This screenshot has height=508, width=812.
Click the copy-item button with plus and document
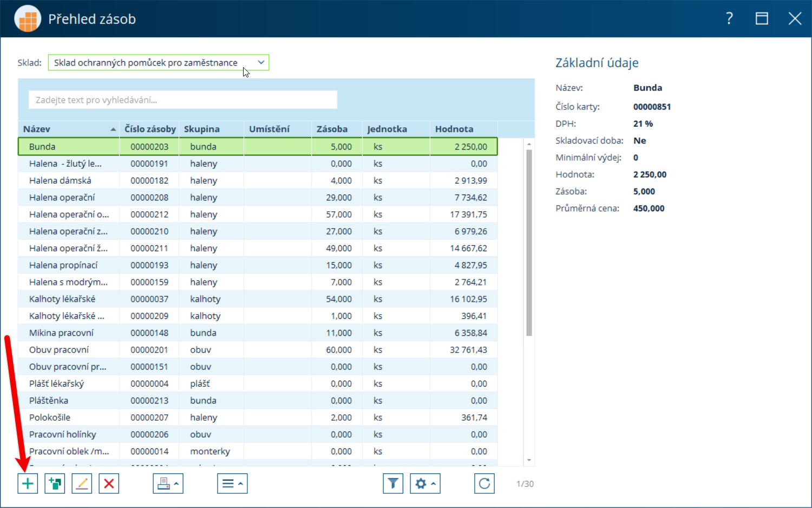point(55,484)
